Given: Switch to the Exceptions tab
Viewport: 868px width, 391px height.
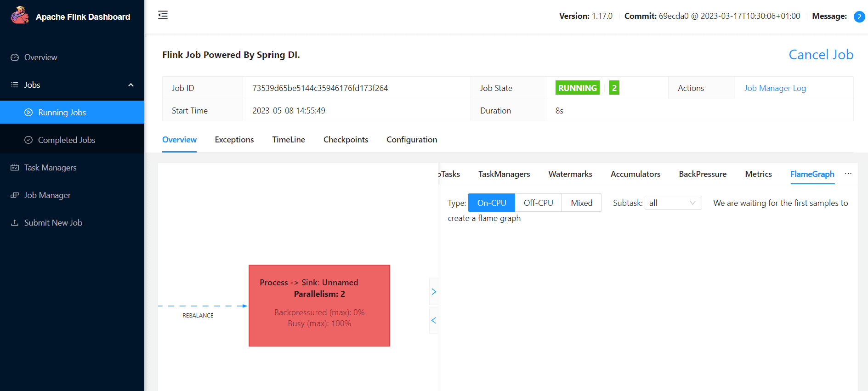Looking at the screenshot, I should point(234,140).
